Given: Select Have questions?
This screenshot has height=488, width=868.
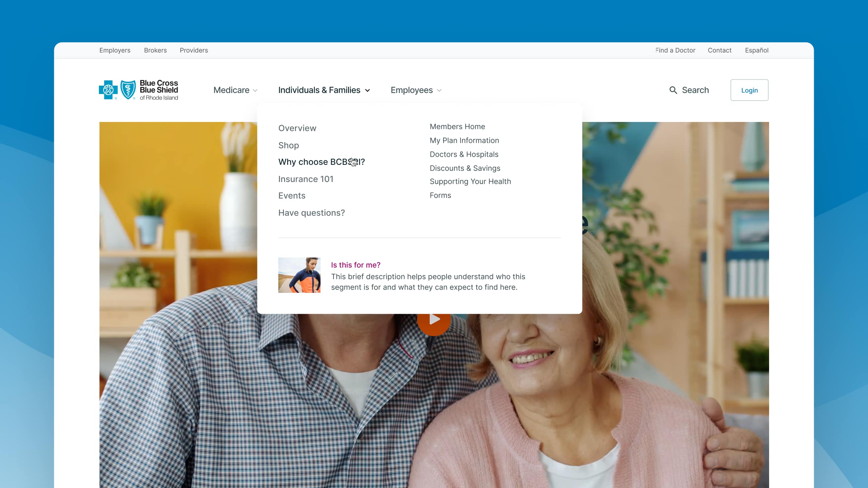Looking at the screenshot, I should 311,213.
